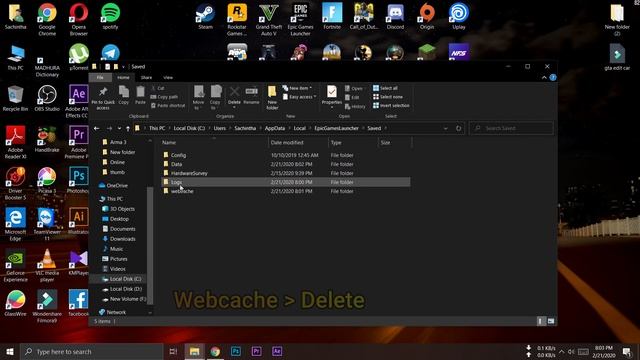Image resolution: width=640 pixels, height=360 pixels.
Task: Click Pin to Quick access icon
Action: click(x=103, y=98)
